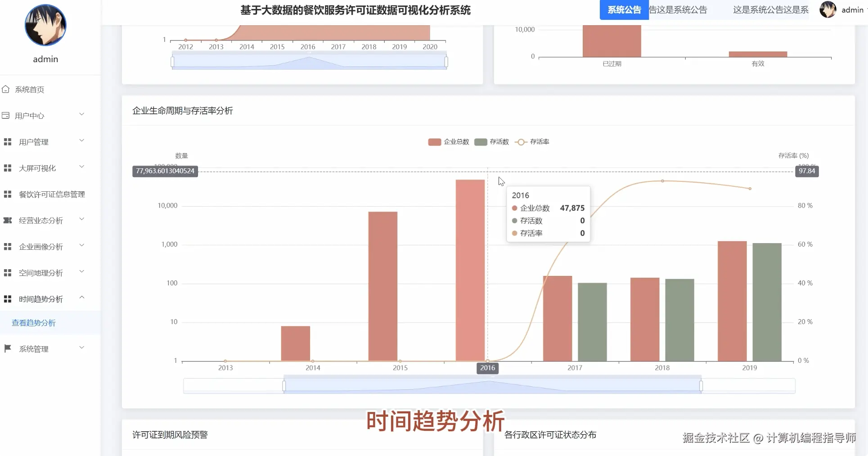Open 餐饮许可证信息管理 menu item
Screen dimensions: 868x456
(x=50, y=194)
